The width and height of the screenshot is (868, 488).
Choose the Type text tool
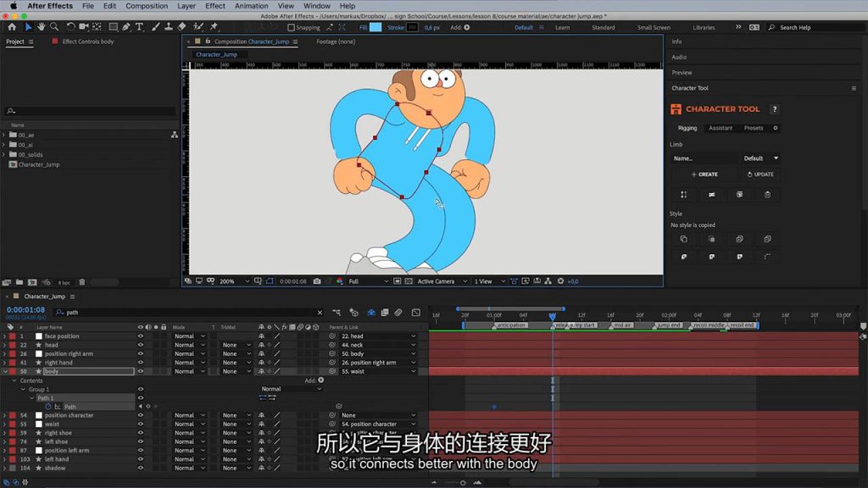[139, 26]
